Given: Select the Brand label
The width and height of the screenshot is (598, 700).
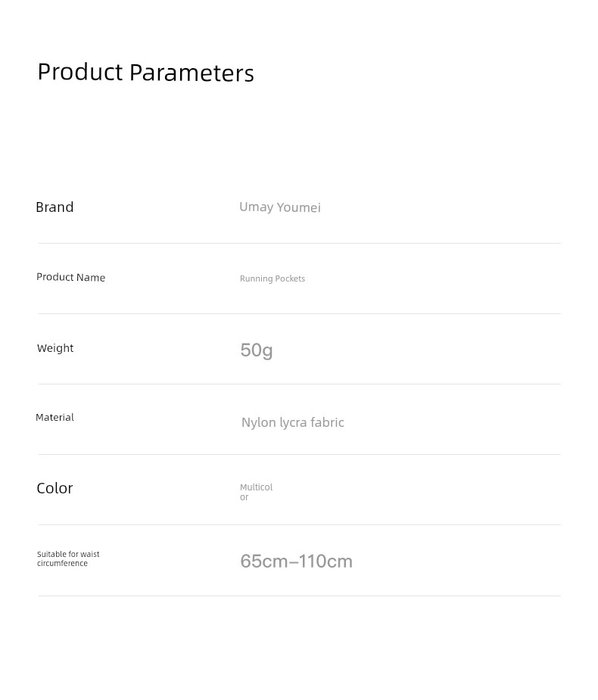Looking at the screenshot, I should point(55,207).
